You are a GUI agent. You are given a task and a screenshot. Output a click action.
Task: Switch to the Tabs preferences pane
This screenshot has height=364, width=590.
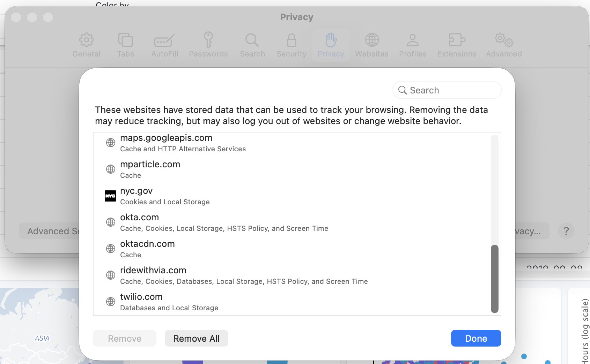click(125, 45)
